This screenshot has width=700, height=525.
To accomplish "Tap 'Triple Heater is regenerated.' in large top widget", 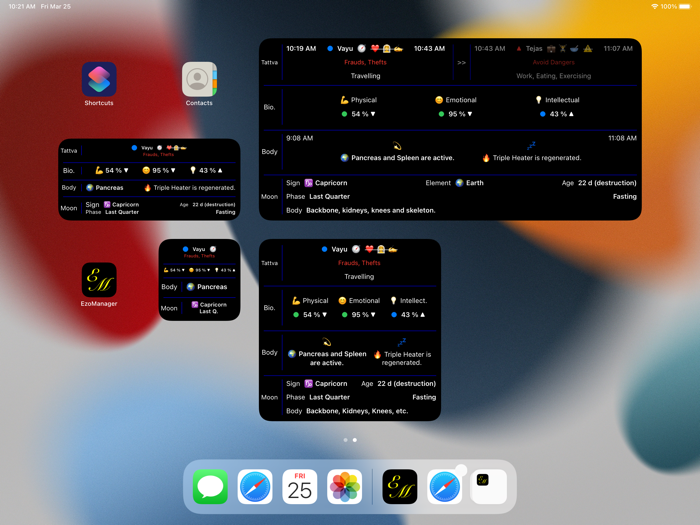I will click(537, 158).
